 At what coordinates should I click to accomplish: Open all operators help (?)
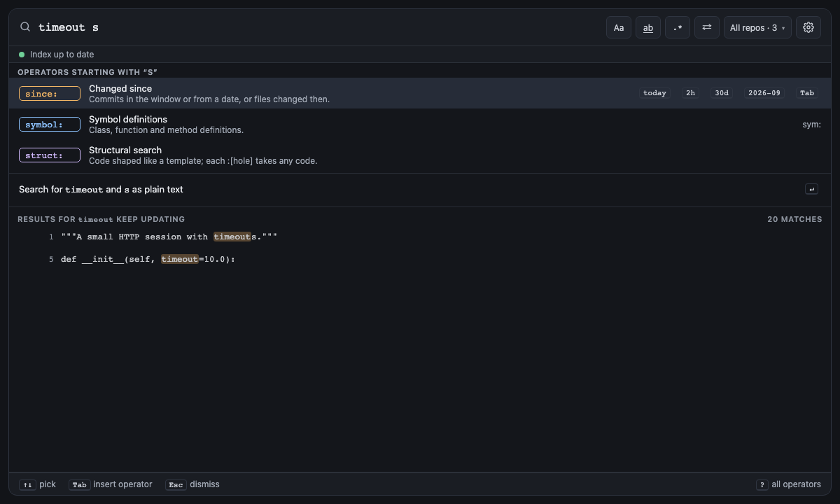(x=788, y=484)
